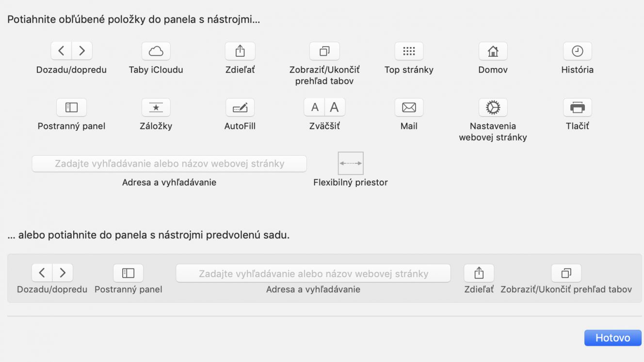Click the upper Adresa a vyhľadávanie field
The image size is (644, 362).
click(169, 164)
